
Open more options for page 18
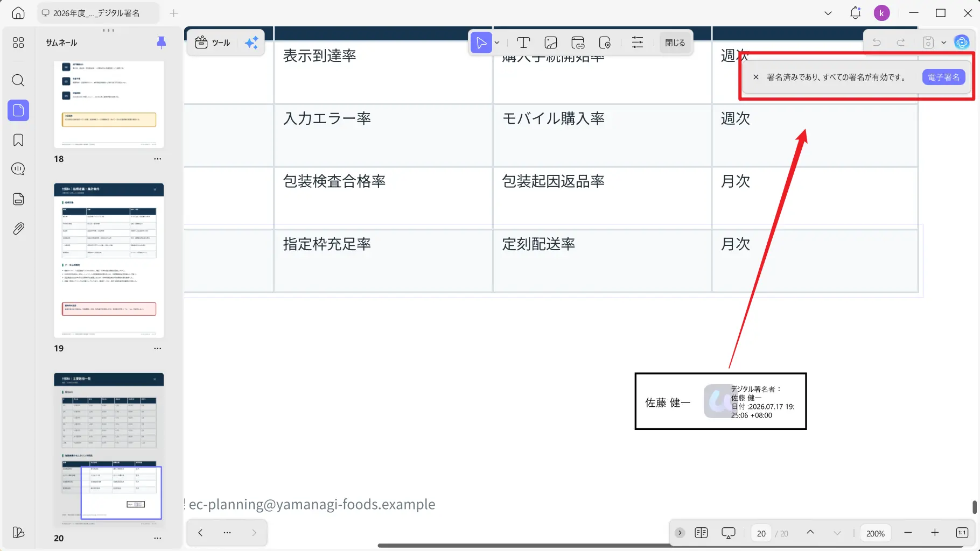click(x=157, y=159)
